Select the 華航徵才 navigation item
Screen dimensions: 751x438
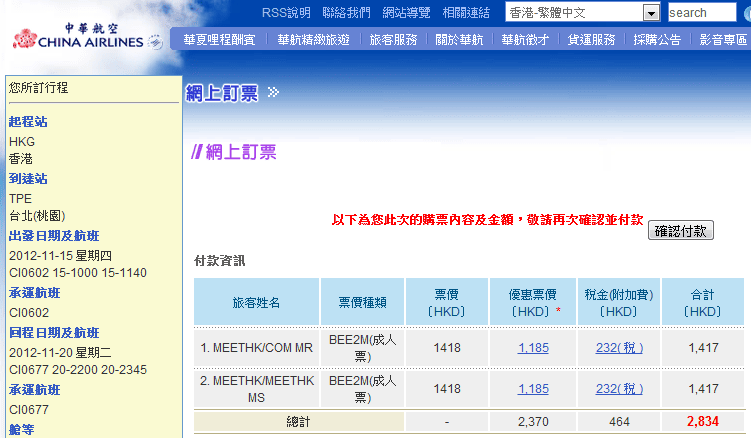[525, 40]
